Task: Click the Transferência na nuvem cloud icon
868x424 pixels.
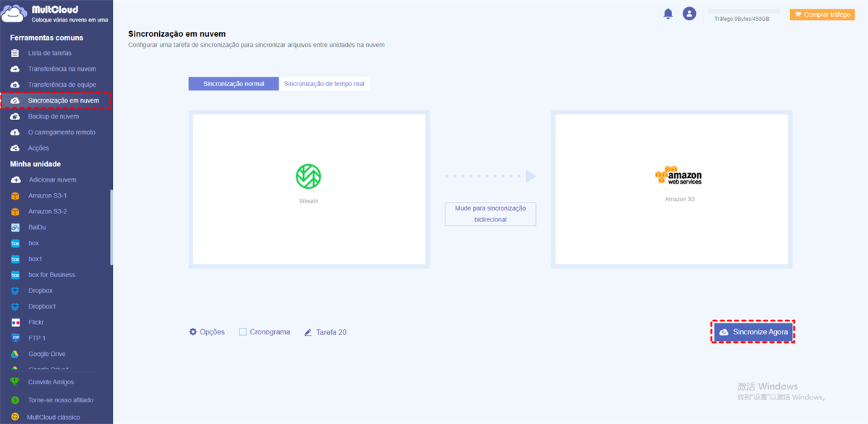Action: click(15, 69)
